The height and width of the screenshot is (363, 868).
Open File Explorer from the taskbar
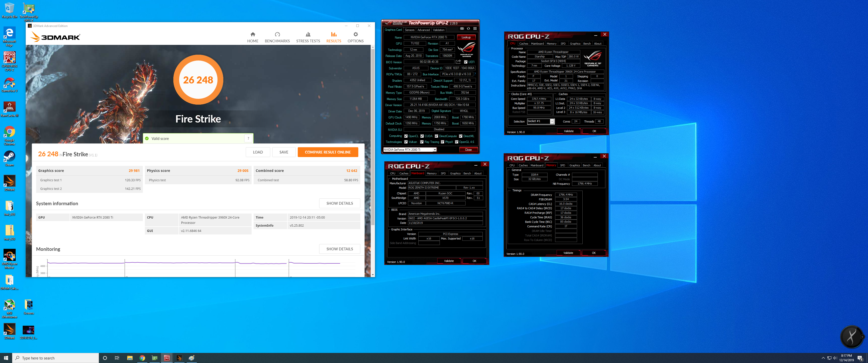(130, 358)
